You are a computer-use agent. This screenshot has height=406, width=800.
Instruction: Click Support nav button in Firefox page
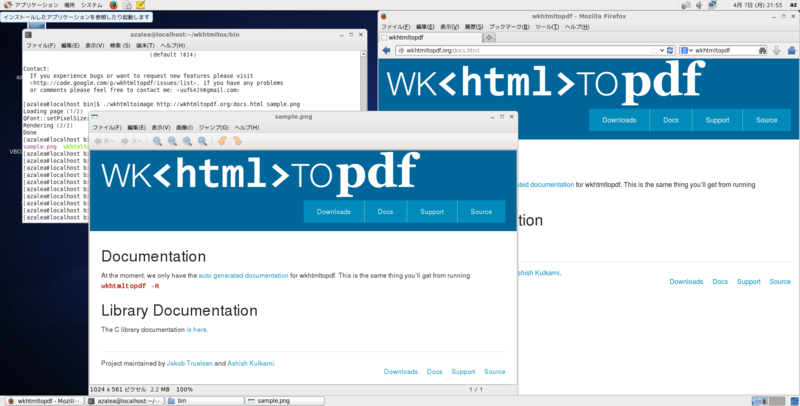pyautogui.click(x=717, y=120)
